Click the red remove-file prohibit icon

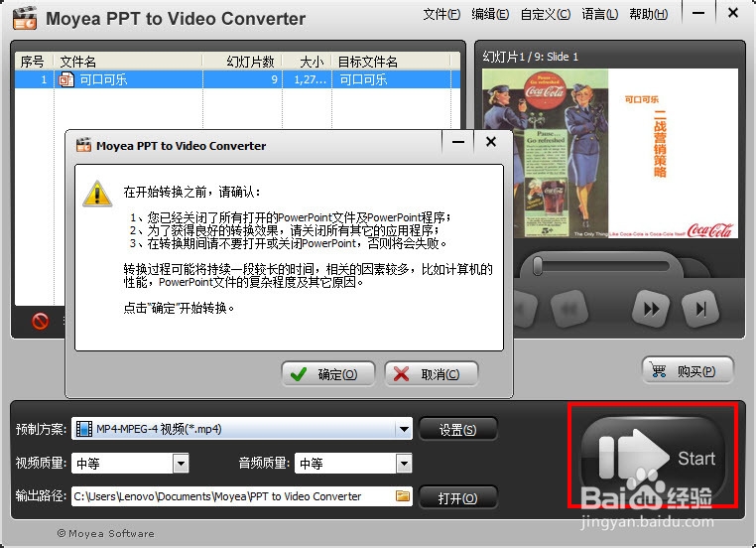point(40,321)
